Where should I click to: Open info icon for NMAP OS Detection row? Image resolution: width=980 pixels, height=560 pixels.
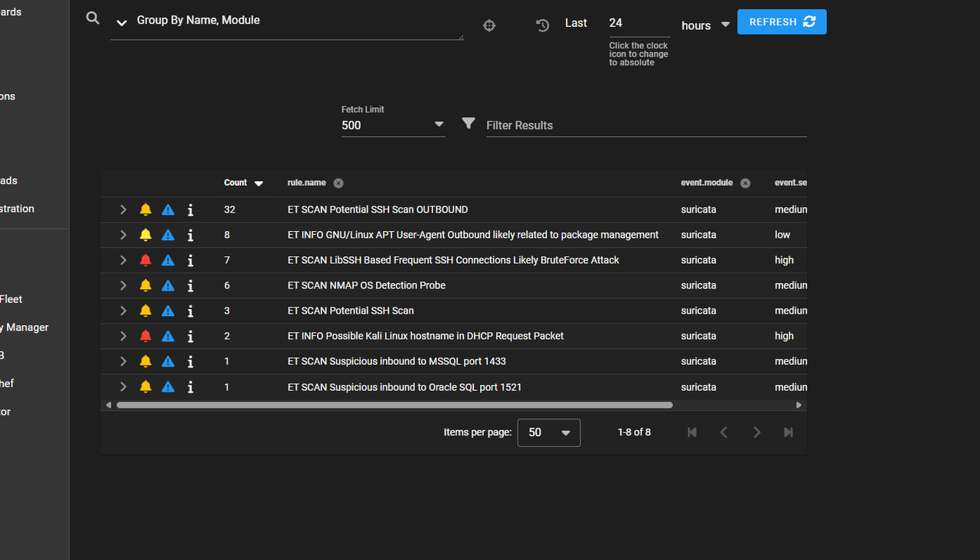[191, 285]
